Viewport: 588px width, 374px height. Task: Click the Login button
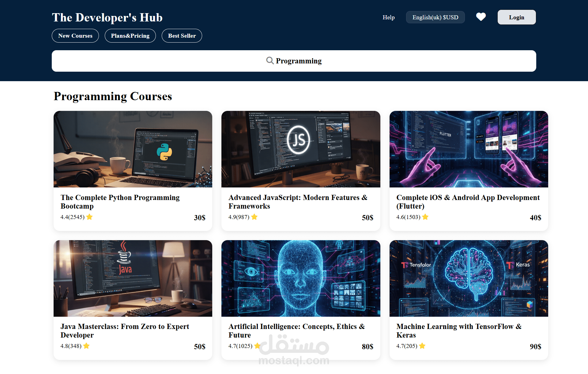tap(516, 17)
